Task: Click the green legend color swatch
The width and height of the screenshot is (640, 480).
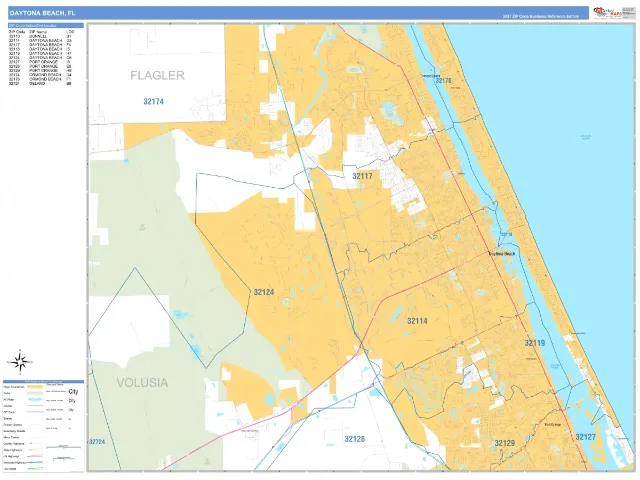Action: pos(35,393)
